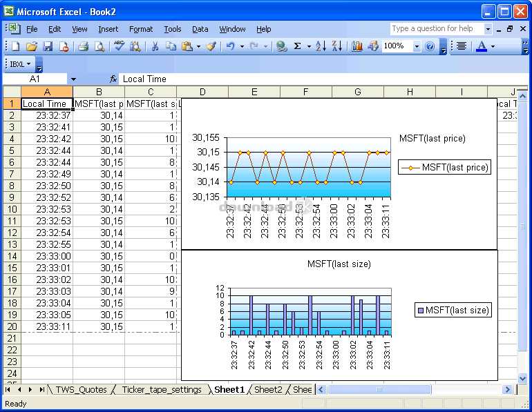This screenshot has height=412, width=532.
Task: Select column B header
Action: tap(99, 92)
